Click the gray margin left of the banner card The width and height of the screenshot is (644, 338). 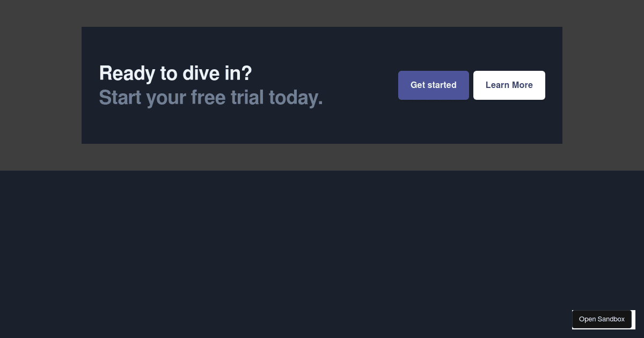coord(40,86)
